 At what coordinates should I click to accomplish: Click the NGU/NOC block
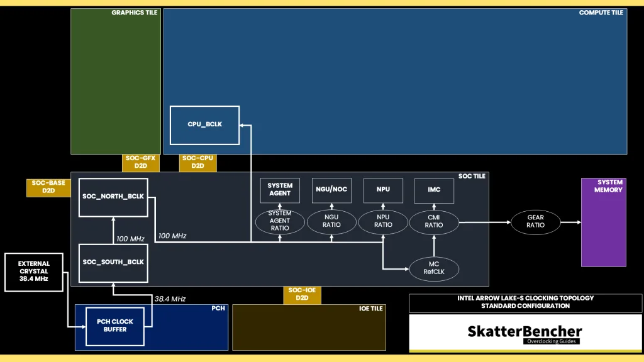point(331,190)
